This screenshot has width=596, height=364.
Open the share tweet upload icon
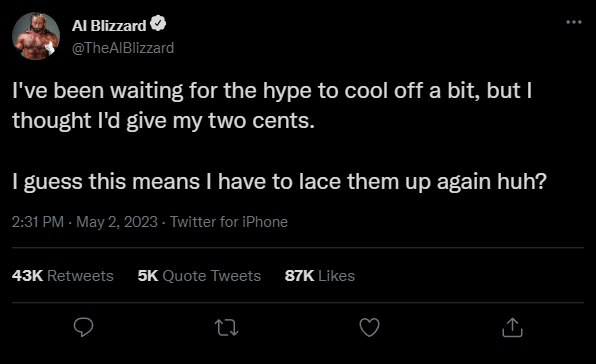tap(512, 328)
